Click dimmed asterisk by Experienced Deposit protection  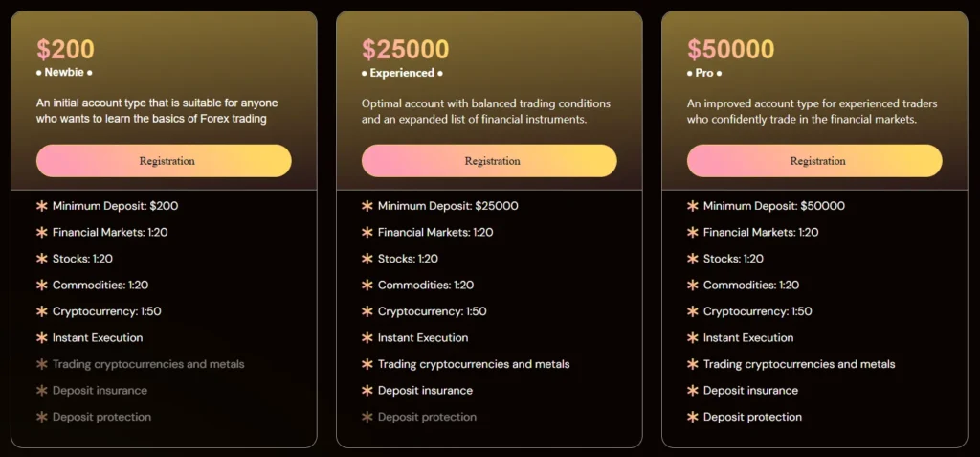(x=367, y=417)
